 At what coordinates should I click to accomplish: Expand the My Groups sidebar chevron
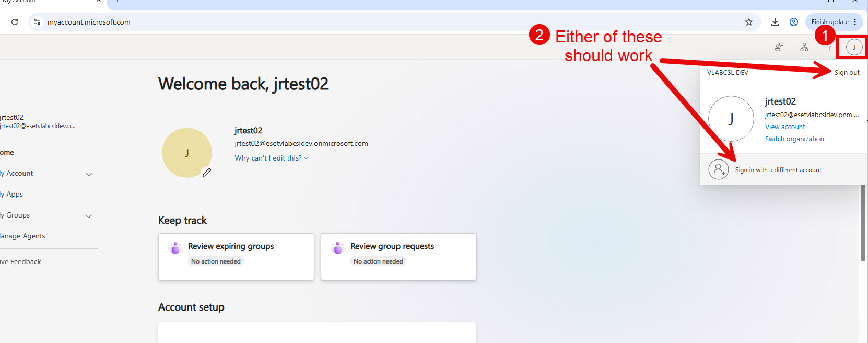point(89,216)
